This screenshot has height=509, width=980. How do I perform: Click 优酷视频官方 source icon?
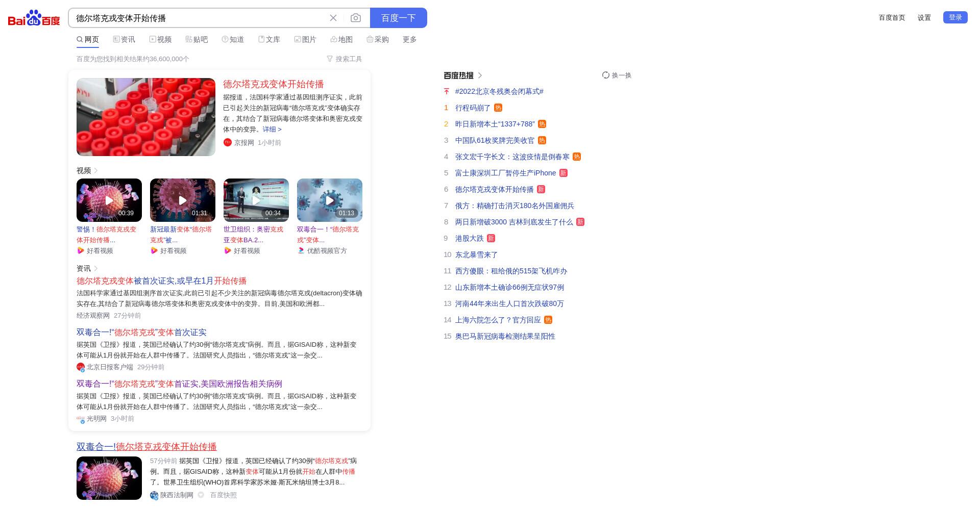pyautogui.click(x=301, y=250)
